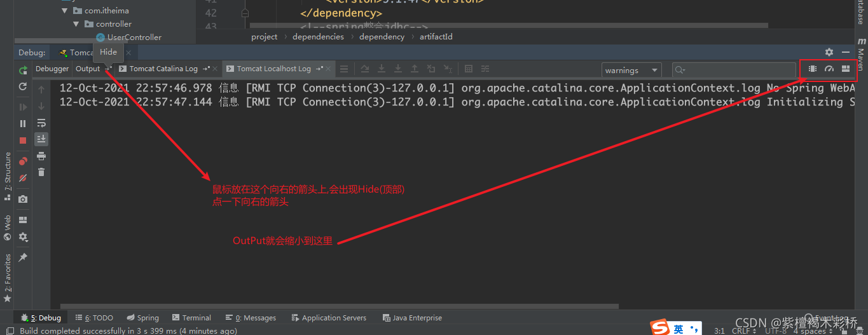The width and height of the screenshot is (868, 335).
Task: Click the Update application refresh icon
Action: [x=23, y=86]
